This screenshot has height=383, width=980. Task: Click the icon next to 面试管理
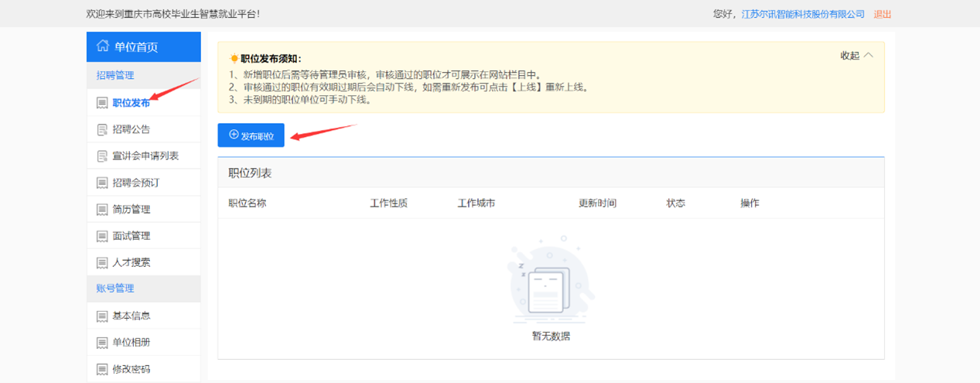(101, 236)
